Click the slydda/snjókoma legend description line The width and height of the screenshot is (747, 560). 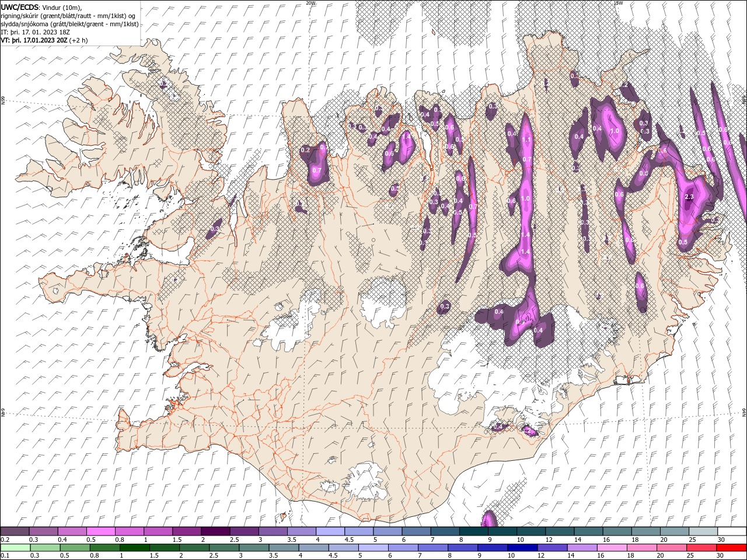(69, 24)
